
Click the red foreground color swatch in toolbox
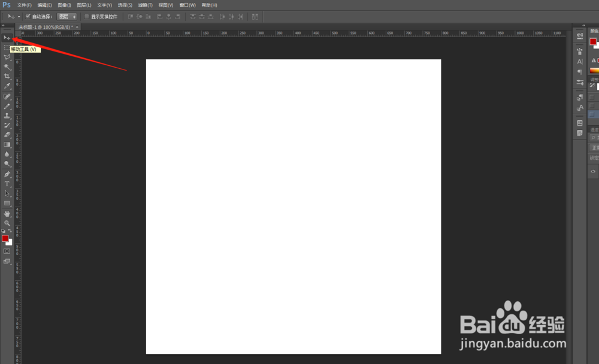coord(5,238)
